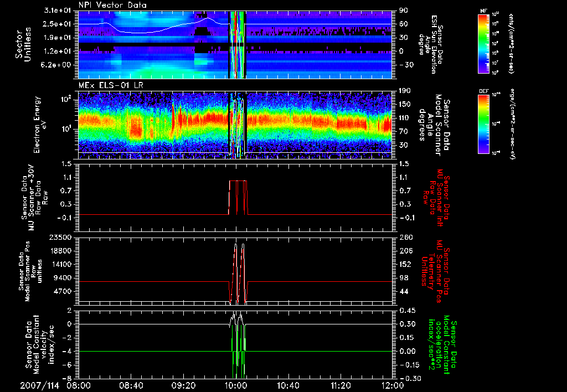Click the 12:00 end time label
The width and height of the screenshot is (567, 392).
point(392,385)
